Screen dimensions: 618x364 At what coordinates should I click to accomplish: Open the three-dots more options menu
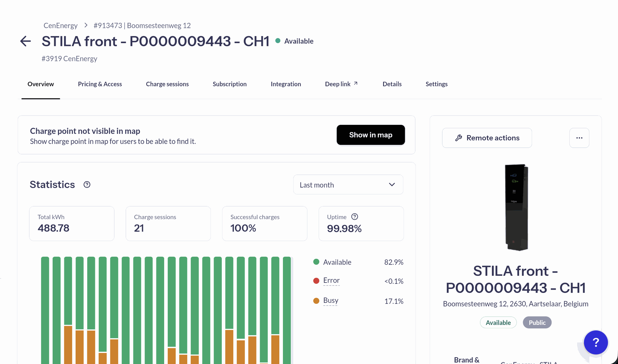point(579,138)
